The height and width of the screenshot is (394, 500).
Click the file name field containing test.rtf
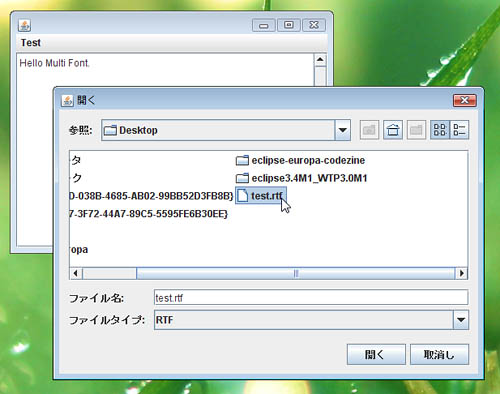click(x=311, y=298)
